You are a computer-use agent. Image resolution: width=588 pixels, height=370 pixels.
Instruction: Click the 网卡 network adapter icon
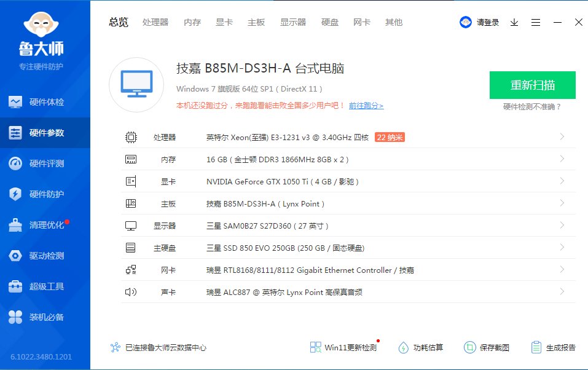tap(131, 270)
